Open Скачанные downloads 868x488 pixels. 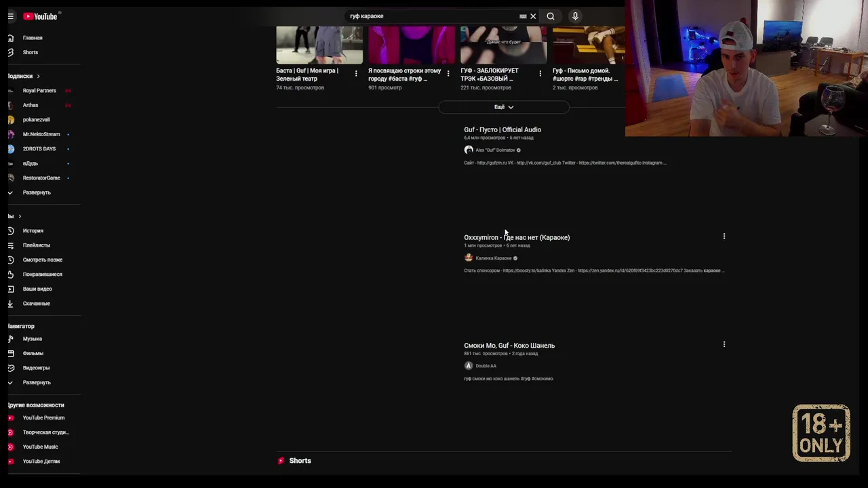(36, 304)
